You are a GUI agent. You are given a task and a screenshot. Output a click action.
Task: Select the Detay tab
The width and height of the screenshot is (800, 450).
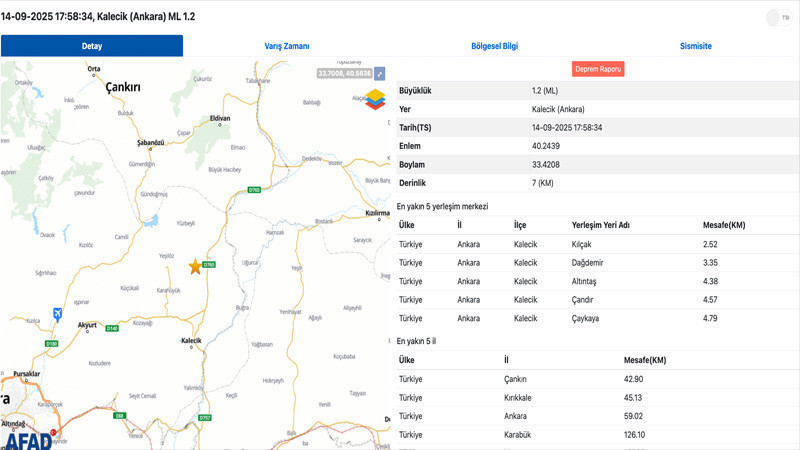[x=91, y=46]
